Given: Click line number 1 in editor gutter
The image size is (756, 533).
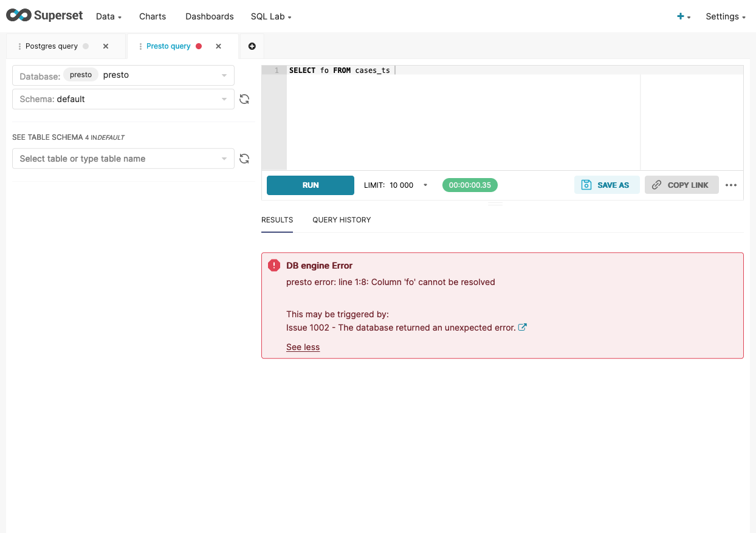Looking at the screenshot, I should click(277, 70).
